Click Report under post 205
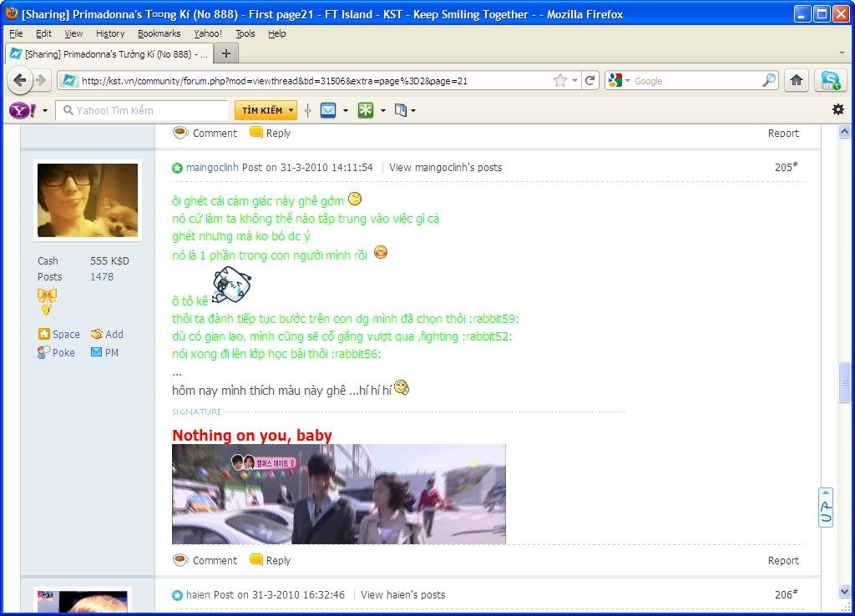Screen dimensions: 855x616 pyautogui.click(x=783, y=560)
